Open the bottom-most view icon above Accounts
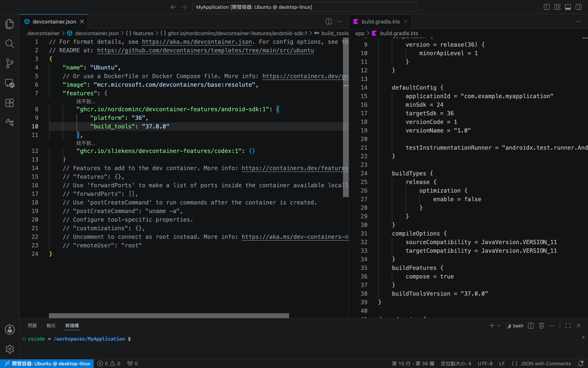Image resolution: width=588 pixels, height=368 pixels. point(10,122)
